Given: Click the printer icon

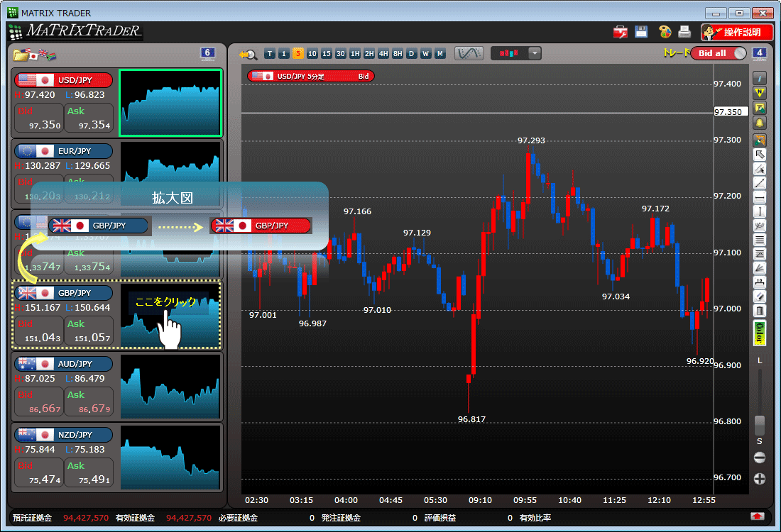Looking at the screenshot, I should [685, 32].
